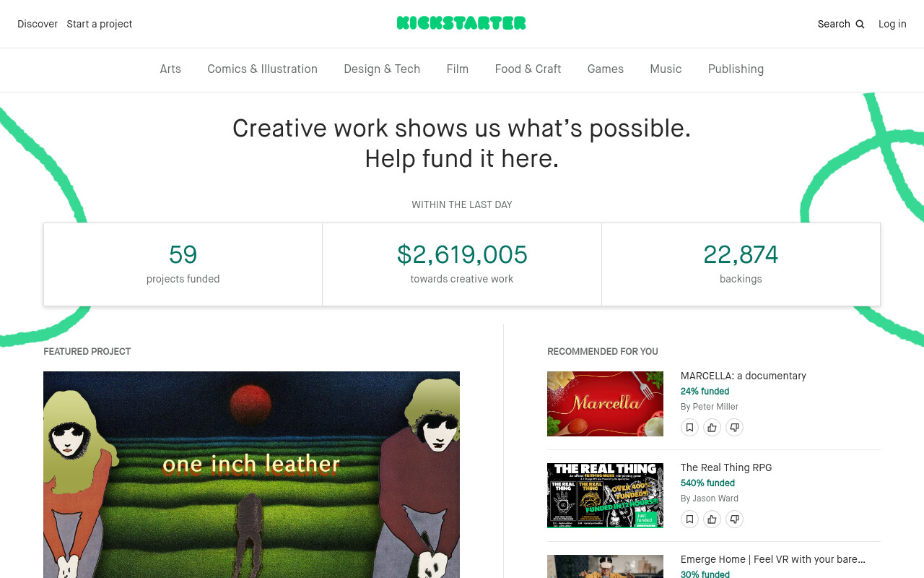
Task: Open Emerge Home VR project title
Action: coord(772,559)
